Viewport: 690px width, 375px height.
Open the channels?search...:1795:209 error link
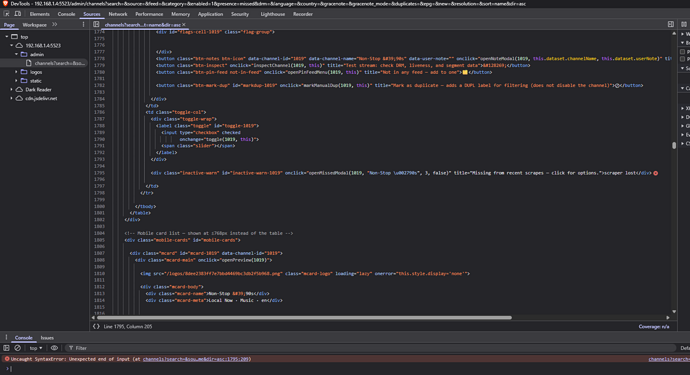[196, 359]
